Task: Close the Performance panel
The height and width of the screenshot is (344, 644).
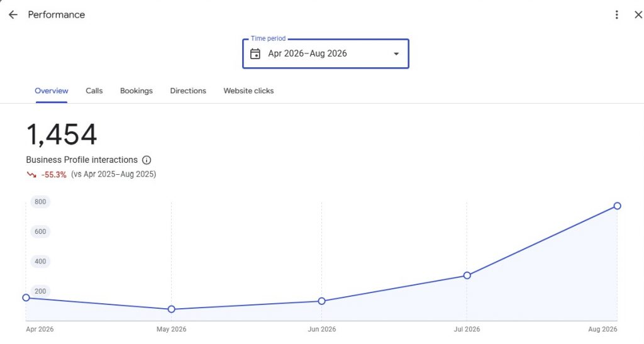Action: tap(638, 14)
